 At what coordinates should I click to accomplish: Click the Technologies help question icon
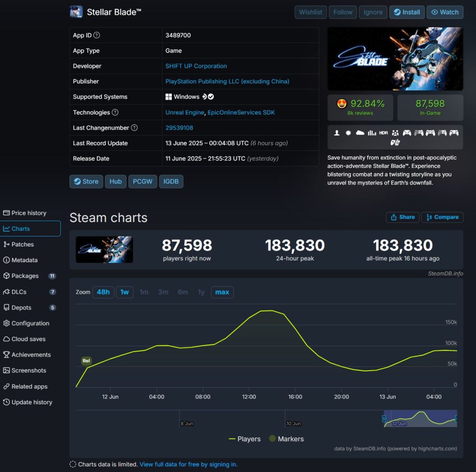coord(115,112)
